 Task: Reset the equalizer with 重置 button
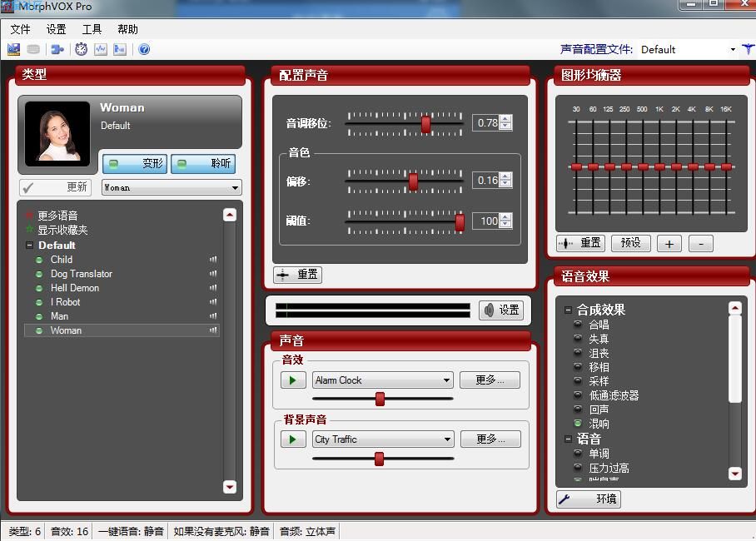coord(581,243)
